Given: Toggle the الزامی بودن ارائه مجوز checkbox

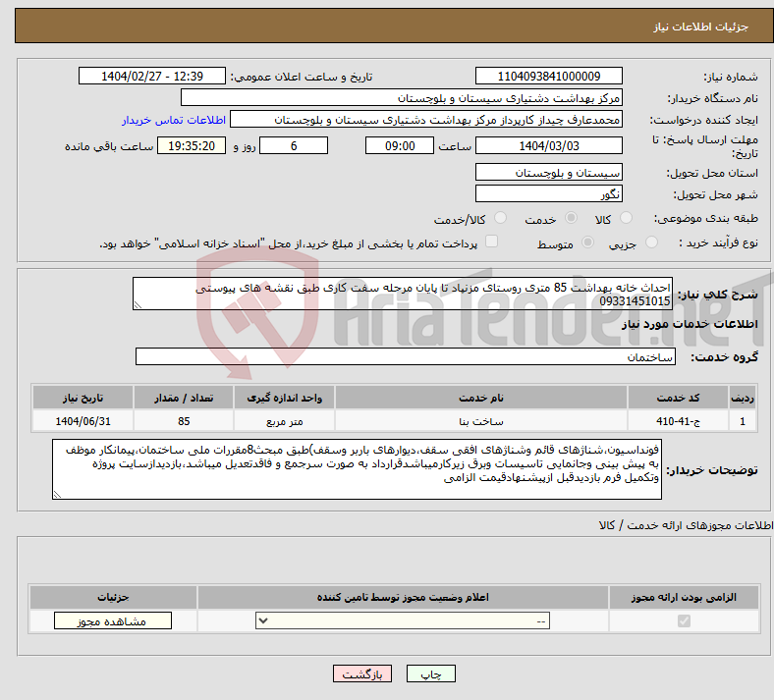Looking at the screenshot, I should [x=684, y=620].
